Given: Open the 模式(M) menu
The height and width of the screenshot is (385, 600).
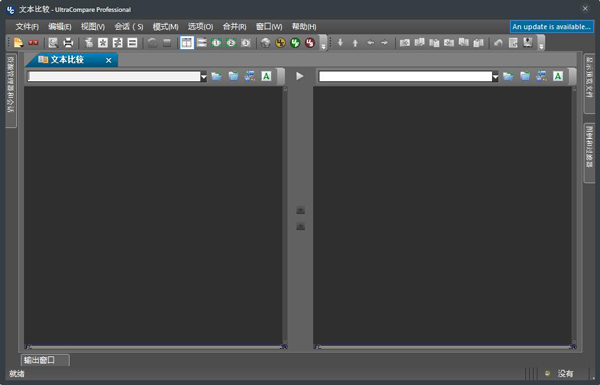Looking at the screenshot, I should click(x=165, y=26).
